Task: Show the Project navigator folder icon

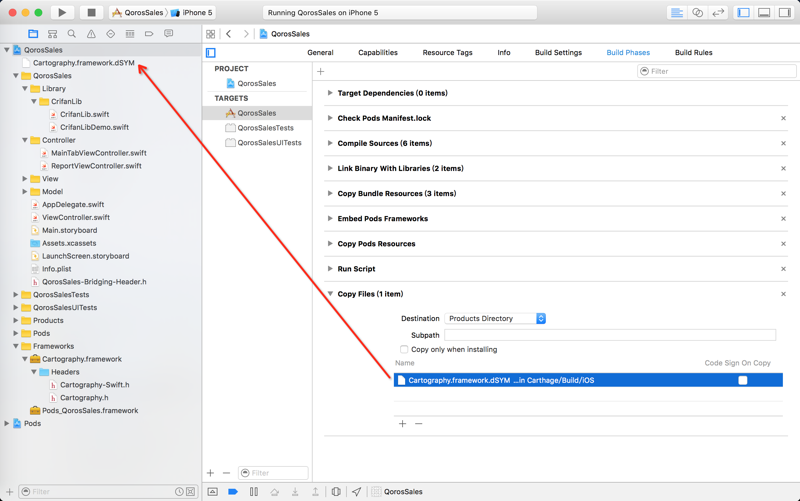Action: pyautogui.click(x=33, y=34)
